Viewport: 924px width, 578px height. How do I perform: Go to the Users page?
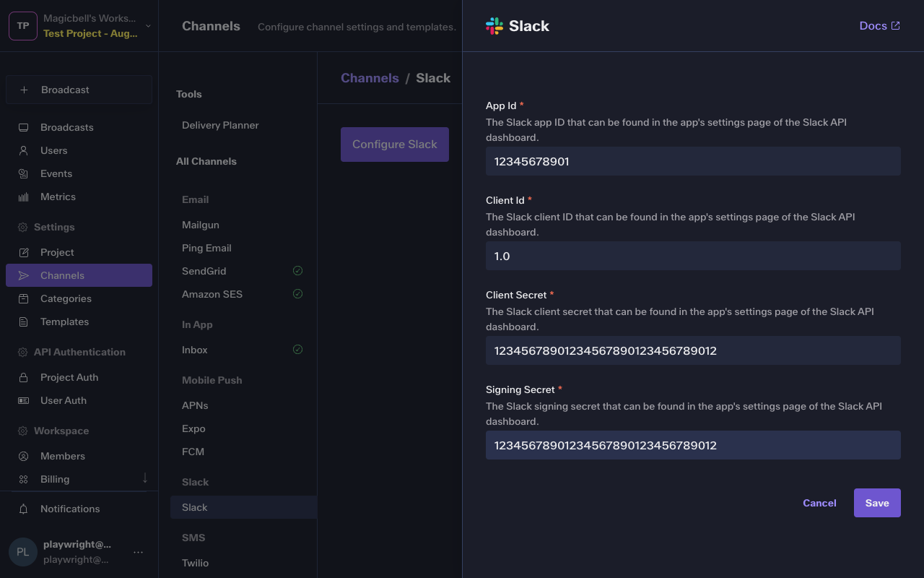[x=79, y=150]
